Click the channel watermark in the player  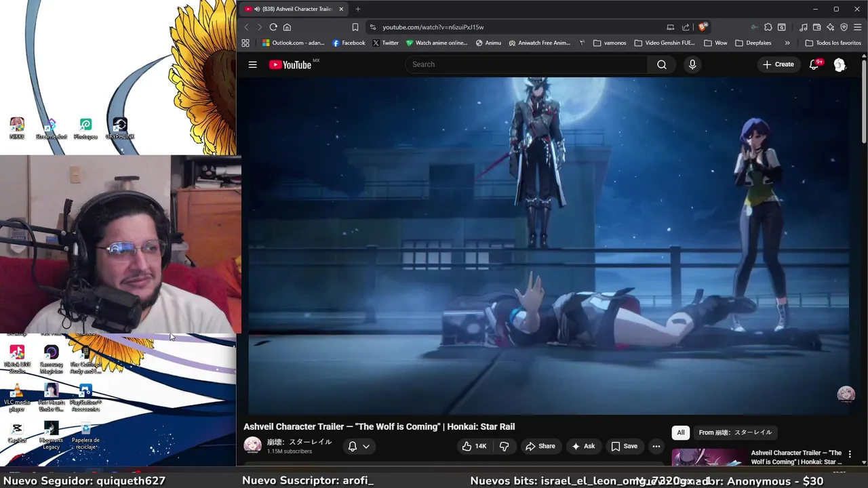point(846,394)
